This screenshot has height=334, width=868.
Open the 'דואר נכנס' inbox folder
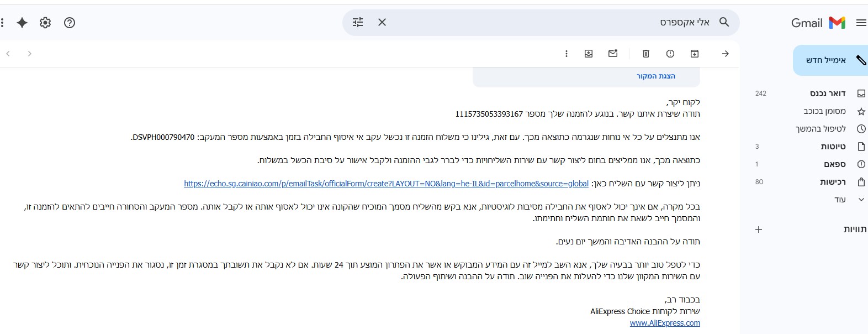[828, 93]
